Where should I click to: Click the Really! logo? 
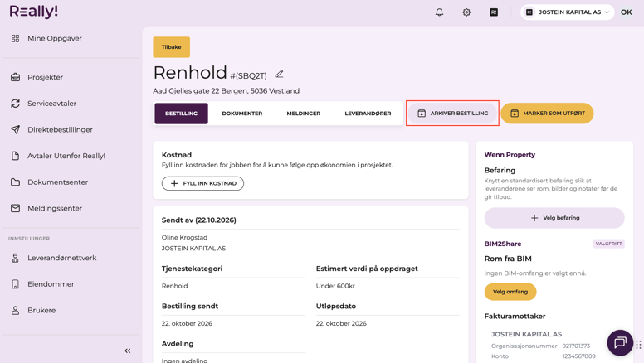point(34,12)
